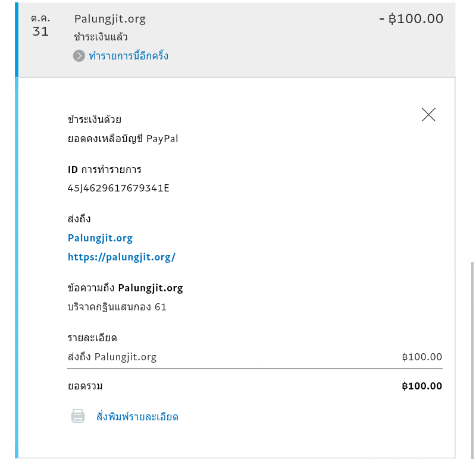Click the circular arrow icon beside repeat transaction

click(79, 56)
